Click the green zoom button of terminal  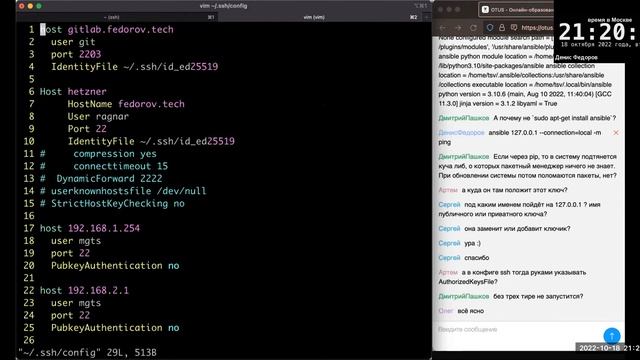39,6
